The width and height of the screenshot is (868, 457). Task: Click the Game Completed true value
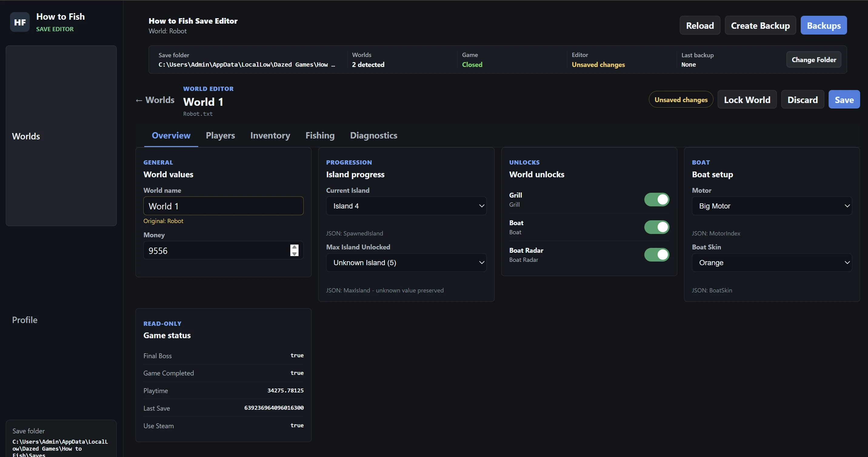click(297, 373)
